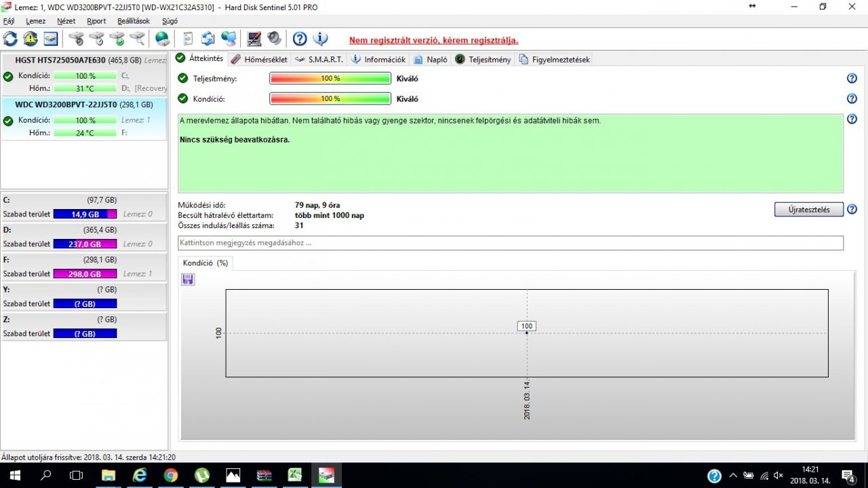Click status bar text Állapot utoljára frissítve
The width and height of the screenshot is (868, 488).
click(x=88, y=457)
